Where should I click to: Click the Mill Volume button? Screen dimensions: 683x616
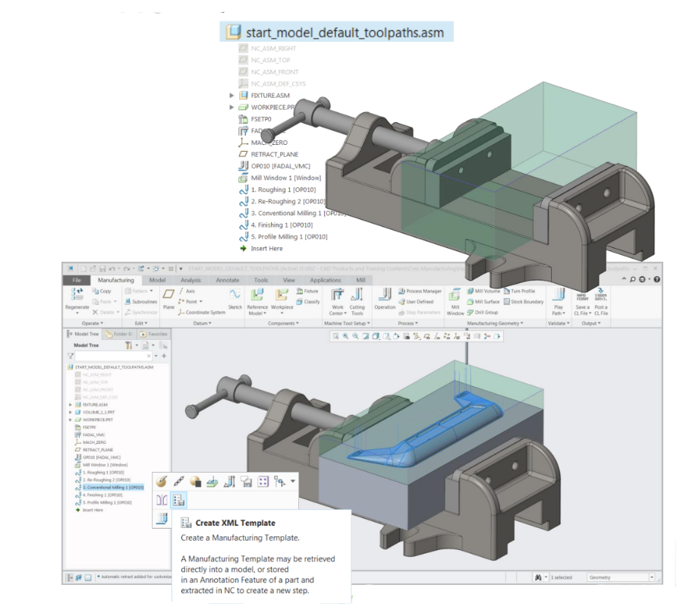(483, 291)
